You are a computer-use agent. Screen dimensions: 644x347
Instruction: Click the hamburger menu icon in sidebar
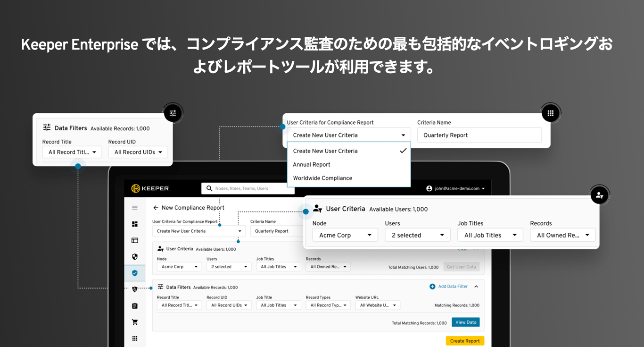click(x=135, y=207)
